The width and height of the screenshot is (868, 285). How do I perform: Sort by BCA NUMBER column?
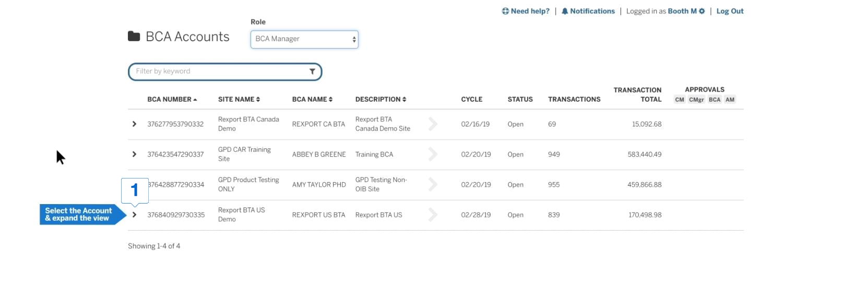[x=172, y=99]
